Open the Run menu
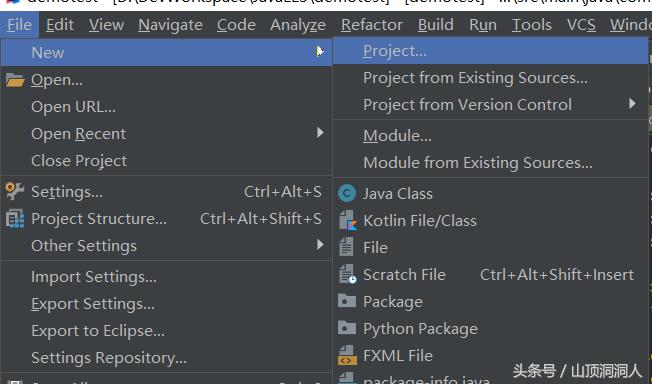The height and width of the screenshot is (384, 652). tap(483, 25)
